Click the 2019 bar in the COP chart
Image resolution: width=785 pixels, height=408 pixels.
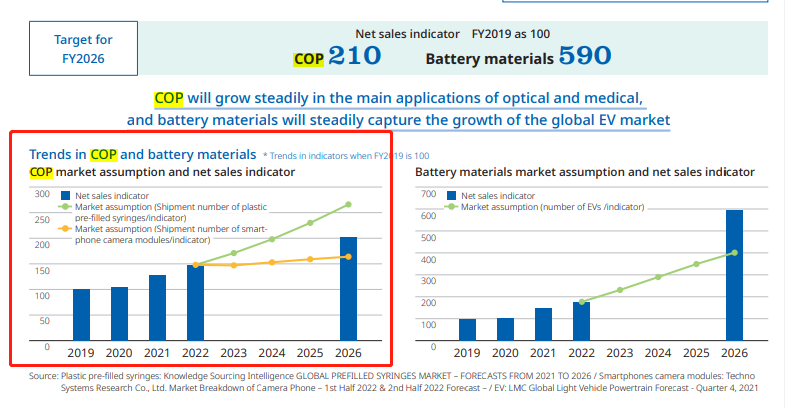pyautogui.click(x=81, y=315)
